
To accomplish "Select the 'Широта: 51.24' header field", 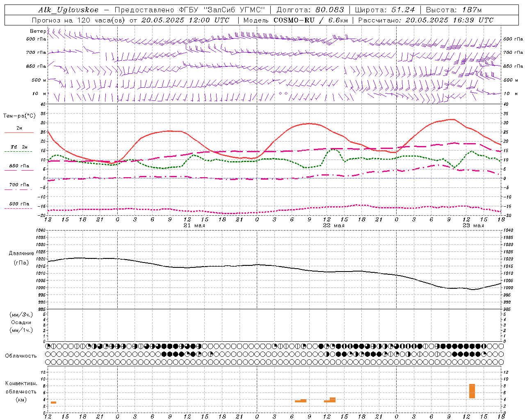I will pyautogui.click(x=385, y=10).
